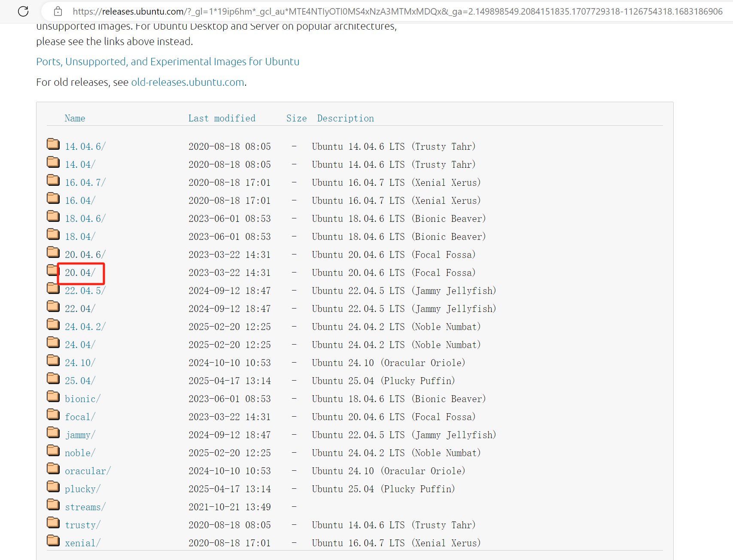Click the folder icon for bionic/
Viewport: 733px width, 560px height.
click(53, 396)
